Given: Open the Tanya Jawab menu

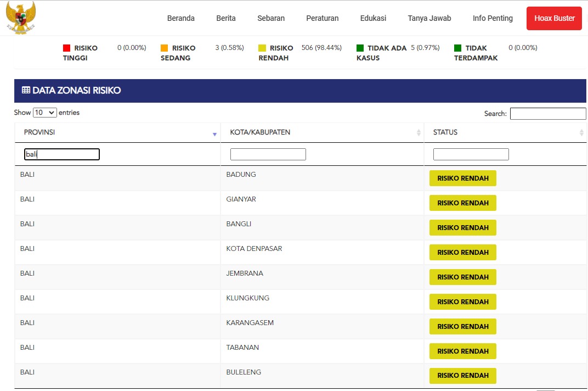Looking at the screenshot, I should tap(429, 18).
